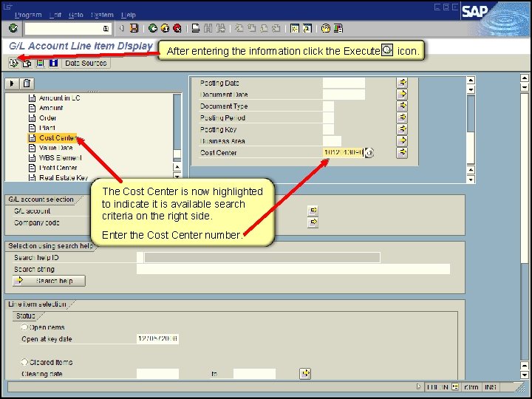Viewport: 532px width, 399px height.
Task: Click the Data Sources button
Action: click(86, 63)
